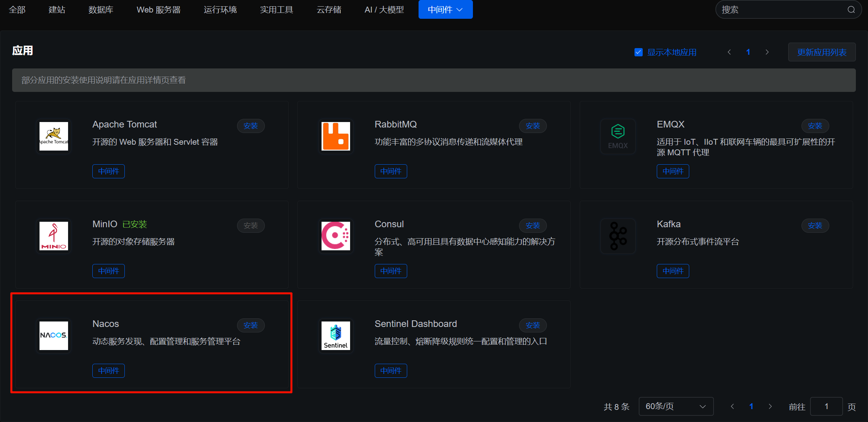Open the EMQX title link
The height and width of the screenshot is (422, 868).
click(670, 124)
